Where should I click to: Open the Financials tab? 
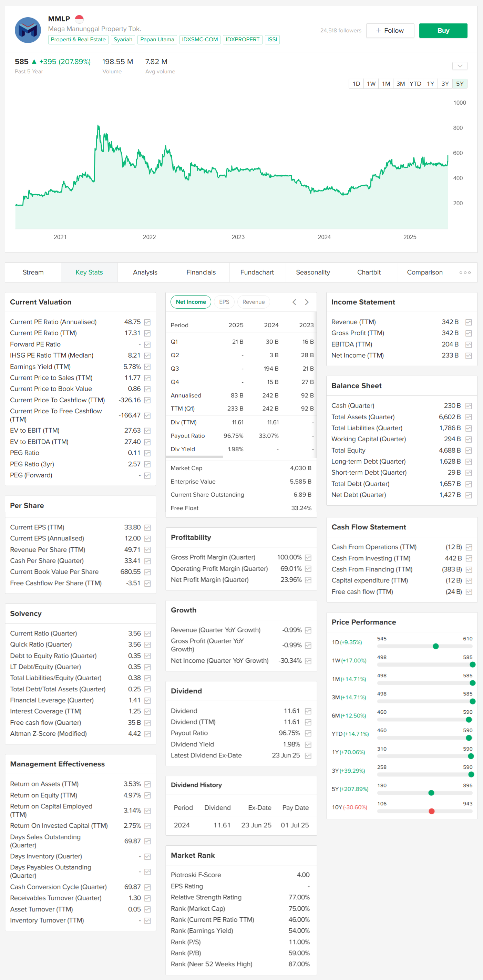coord(201,272)
